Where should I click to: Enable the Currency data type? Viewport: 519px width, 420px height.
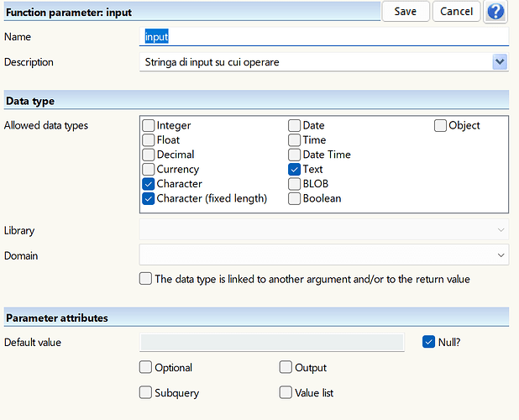[149, 170]
